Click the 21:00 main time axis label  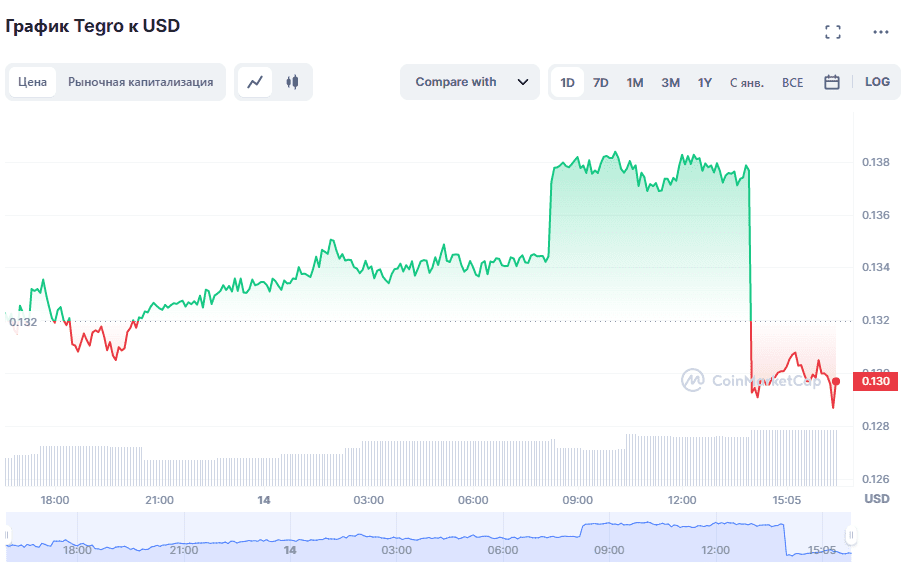pos(159,500)
